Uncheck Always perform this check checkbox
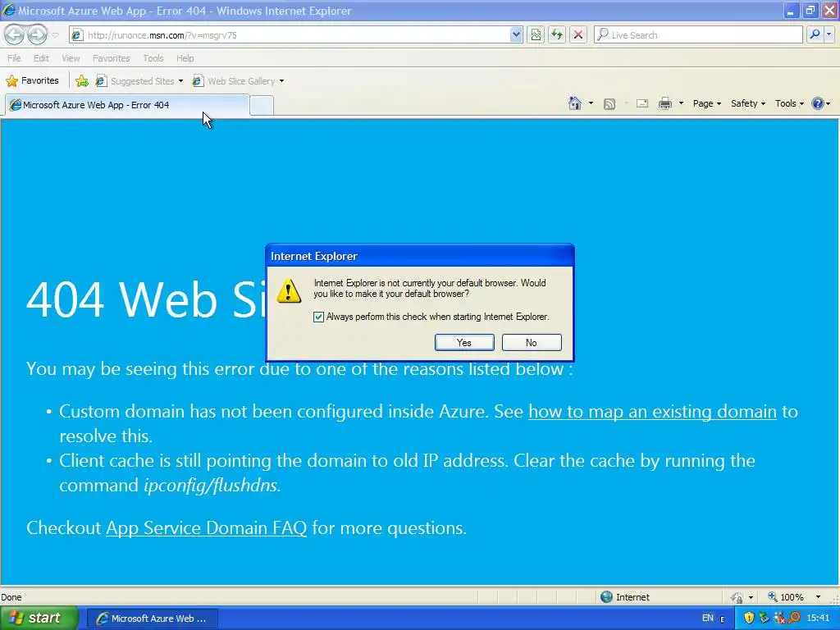This screenshot has height=630, width=840. point(319,317)
